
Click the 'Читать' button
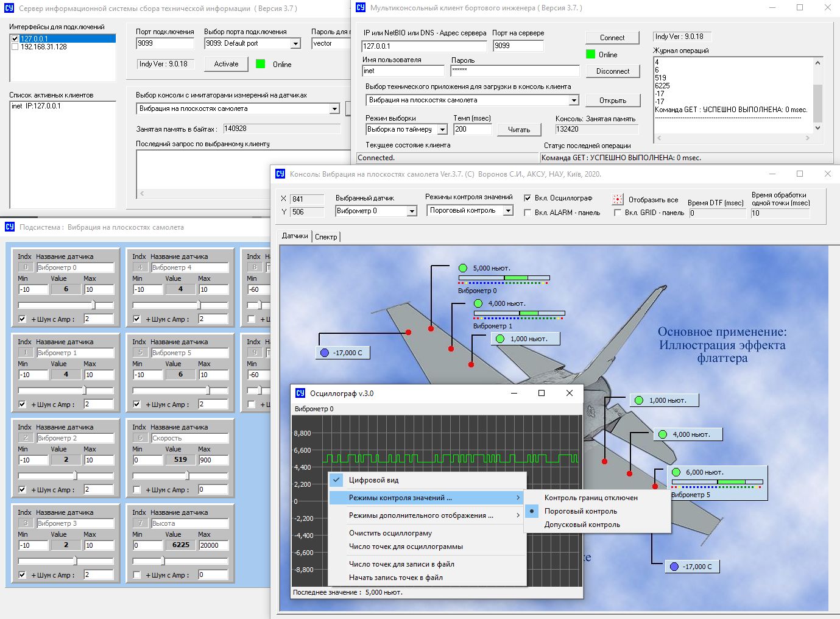tap(518, 130)
